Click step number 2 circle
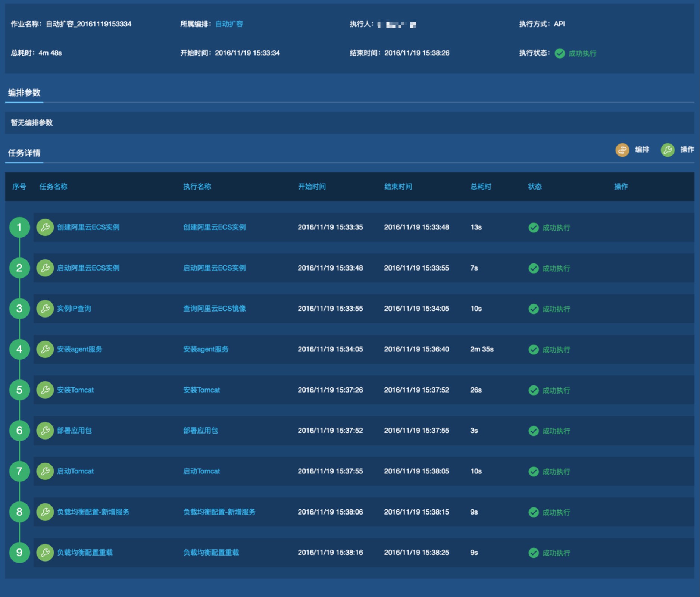This screenshot has height=597, width=700. (19, 268)
